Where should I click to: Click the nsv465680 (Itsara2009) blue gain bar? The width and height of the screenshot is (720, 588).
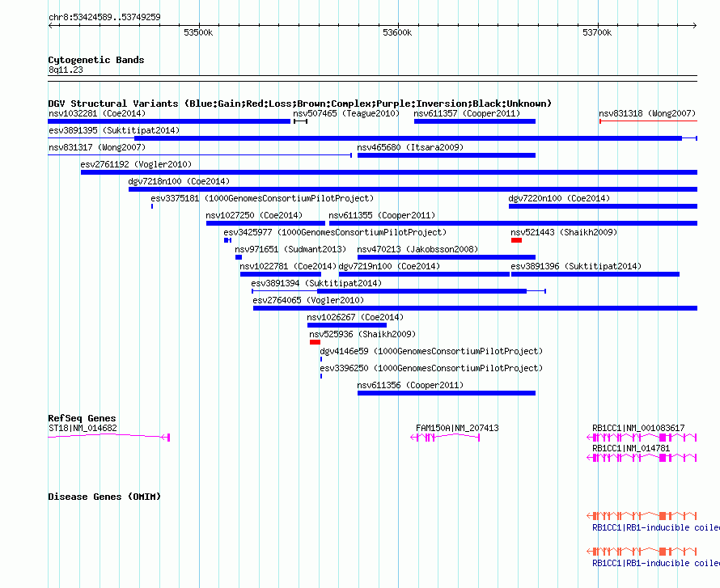447,155
